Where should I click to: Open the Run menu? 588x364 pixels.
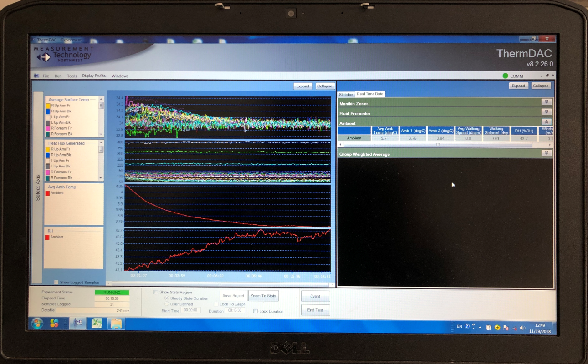58,76
